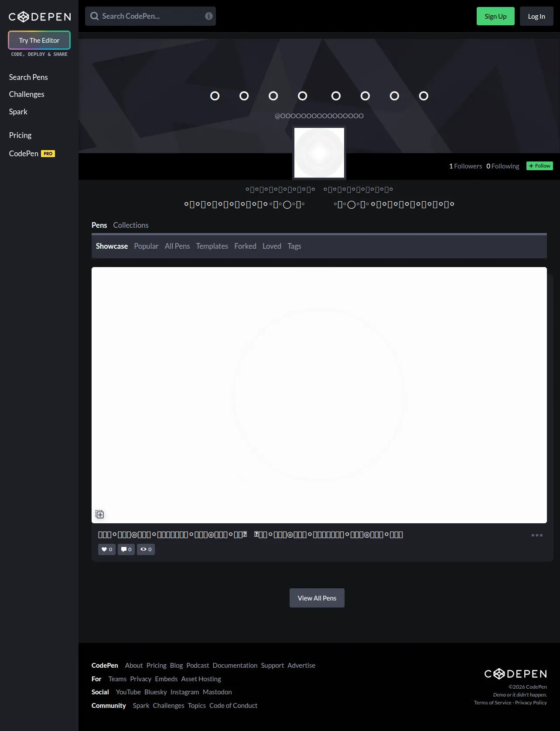Select the All Pens tab
Viewport: 560px width, 731px height.
coord(177,246)
